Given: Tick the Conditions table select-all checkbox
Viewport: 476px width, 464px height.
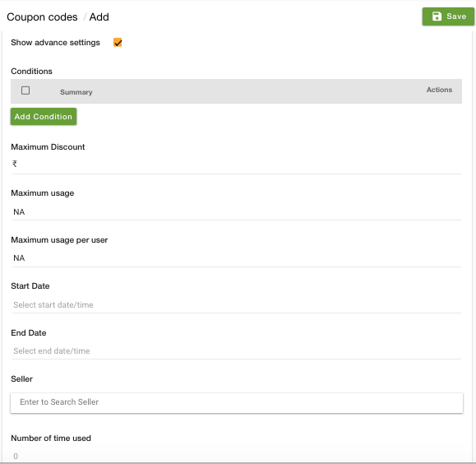Looking at the screenshot, I should coord(25,90).
